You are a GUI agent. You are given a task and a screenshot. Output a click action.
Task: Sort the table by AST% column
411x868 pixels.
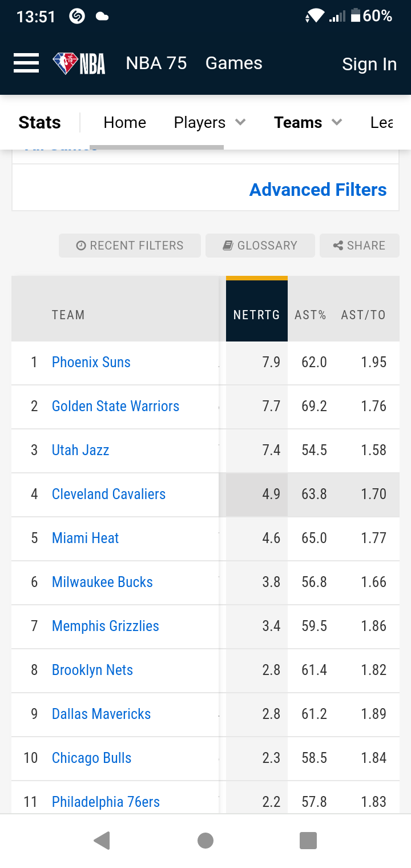click(x=311, y=315)
